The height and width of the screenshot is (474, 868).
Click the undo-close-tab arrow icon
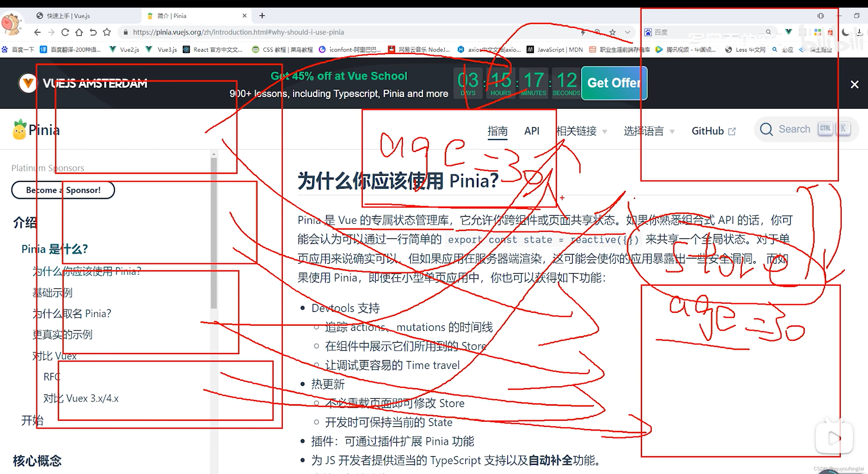93,32
